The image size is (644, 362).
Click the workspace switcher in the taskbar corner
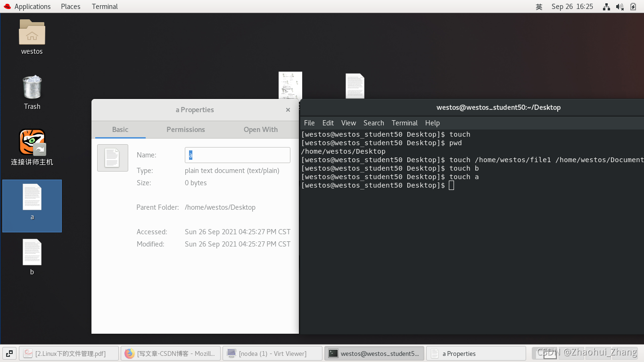click(8, 353)
